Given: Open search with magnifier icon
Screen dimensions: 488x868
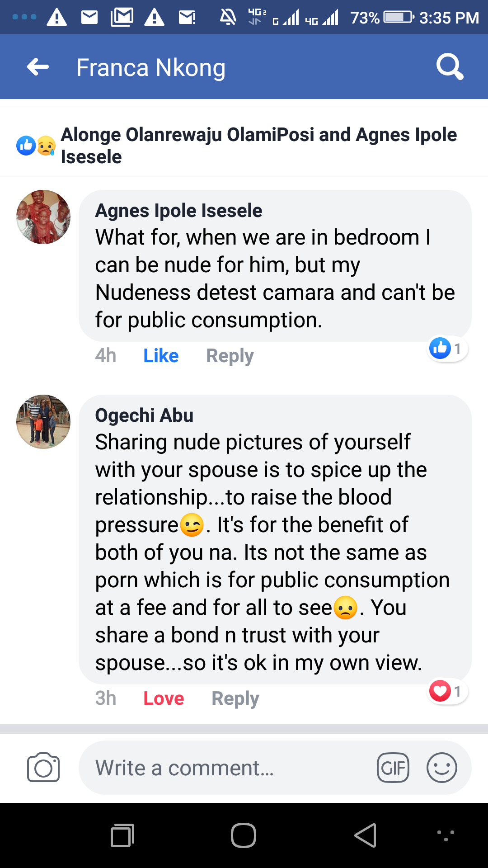Looking at the screenshot, I should pyautogui.click(x=450, y=67).
